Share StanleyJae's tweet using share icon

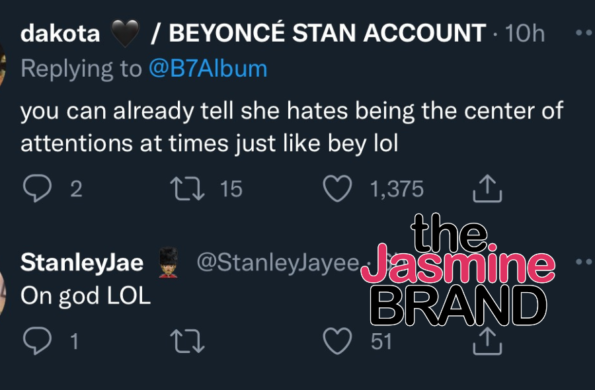point(487,341)
